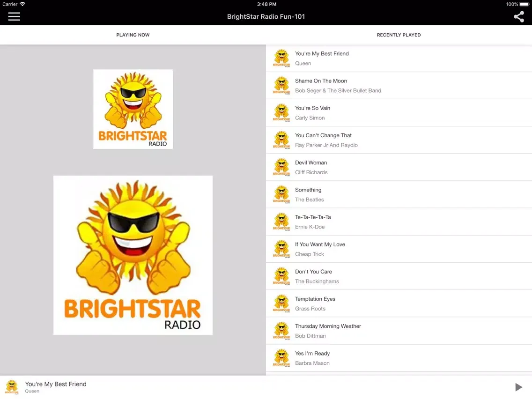
Task: Select the Te-Ta-Te-Ta-Ta track title
Action: [x=313, y=217]
